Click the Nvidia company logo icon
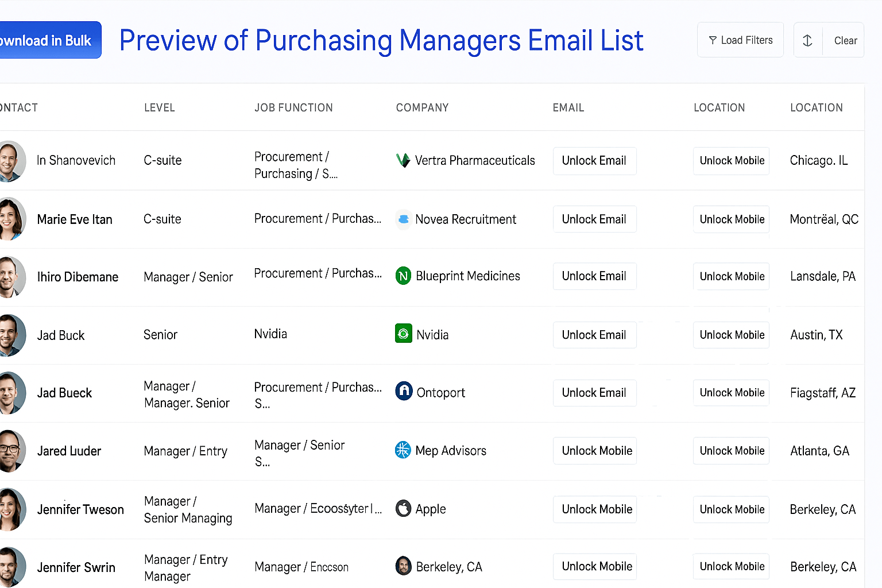 (x=404, y=334)
